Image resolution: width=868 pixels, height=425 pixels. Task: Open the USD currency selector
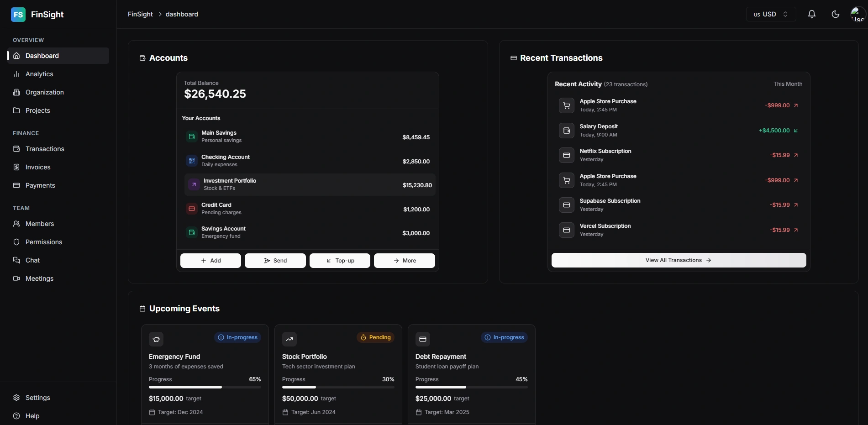(x=770, y=14)
